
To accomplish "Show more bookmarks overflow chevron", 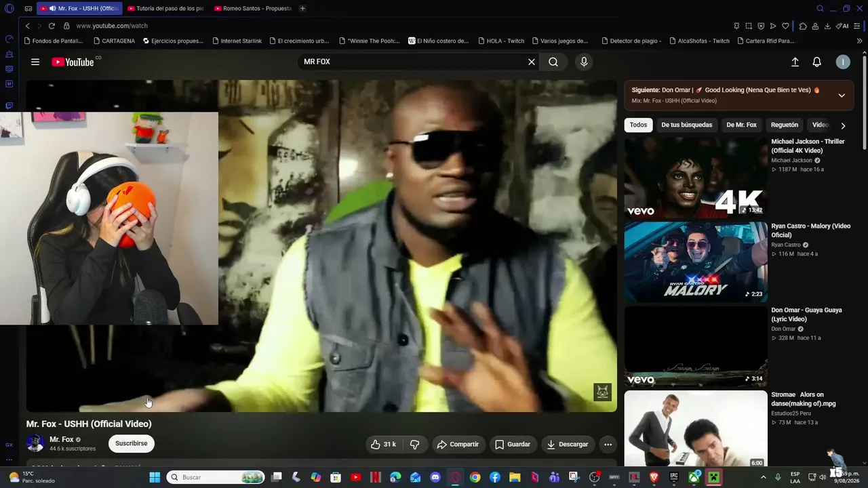I will [x=859, y=41].
